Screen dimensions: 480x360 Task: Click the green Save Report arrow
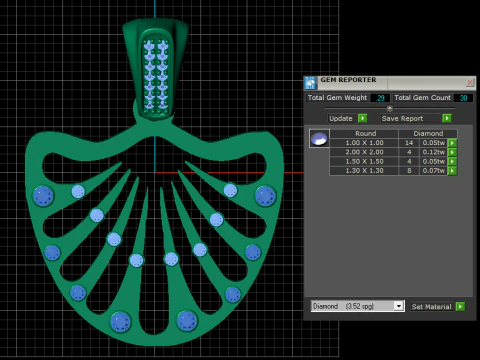pyautogui.click(x=447, y=118)
